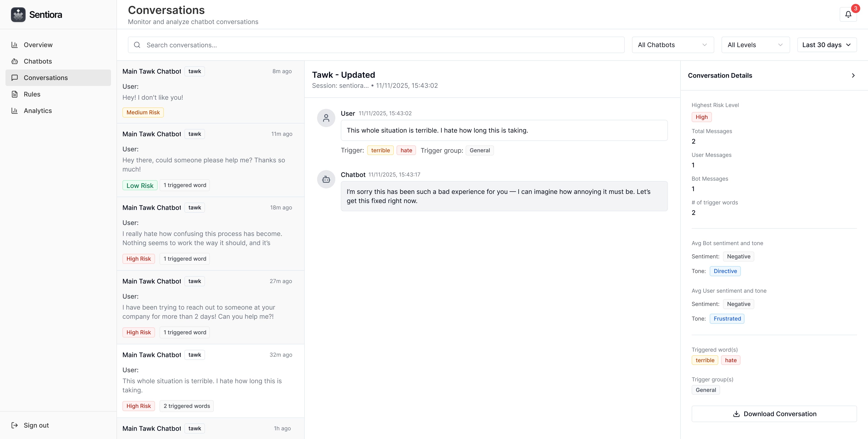This screenshot has width=868, height=439.
Task: Type in the Search conversations field
Action: (x=381, y=45)
